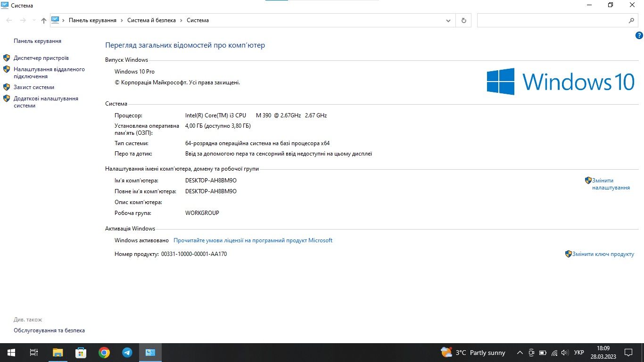This screenshot has width=644, height=362.
Task: Click RAM value '4,00 ГБ (доступно 3,80 ГБ)'
Action: pyautogui.click(x=218, y=126)
